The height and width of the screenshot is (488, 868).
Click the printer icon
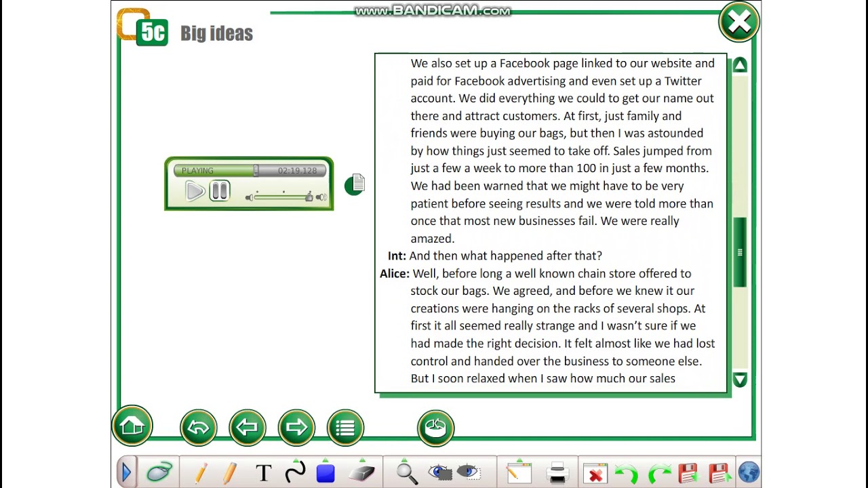pos(557,472)
